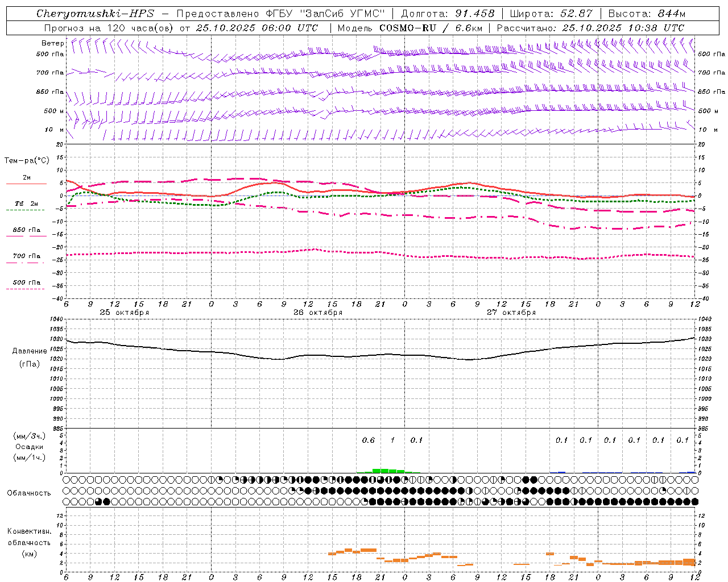
Task: Click the solid red line sample under 2м legend
Action: (x=27, y=184)
